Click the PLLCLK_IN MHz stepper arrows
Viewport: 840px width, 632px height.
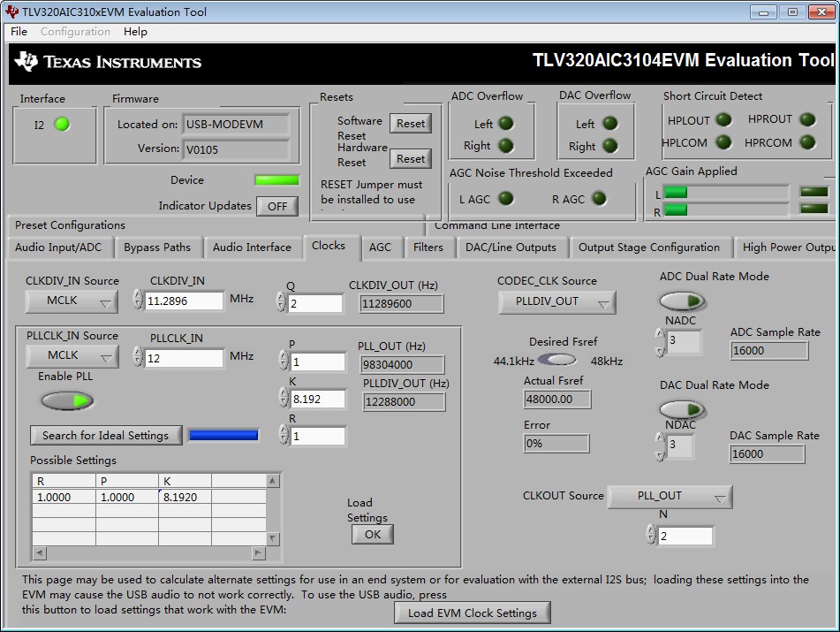[138, 357]
